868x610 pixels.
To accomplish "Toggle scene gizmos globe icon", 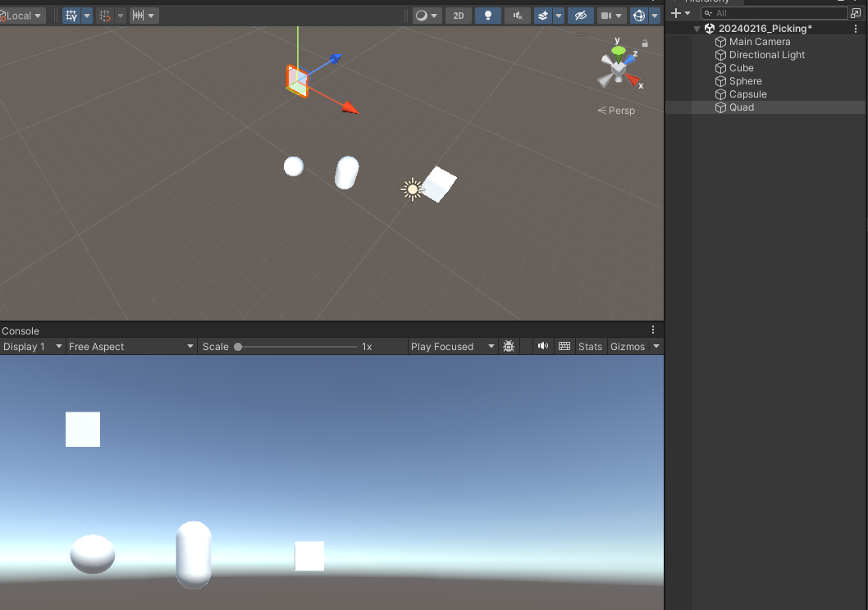I will click(639, 16).
